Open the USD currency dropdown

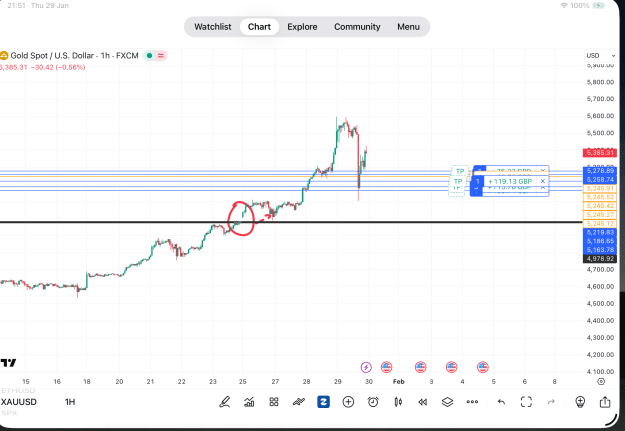(x=601, y=55)
